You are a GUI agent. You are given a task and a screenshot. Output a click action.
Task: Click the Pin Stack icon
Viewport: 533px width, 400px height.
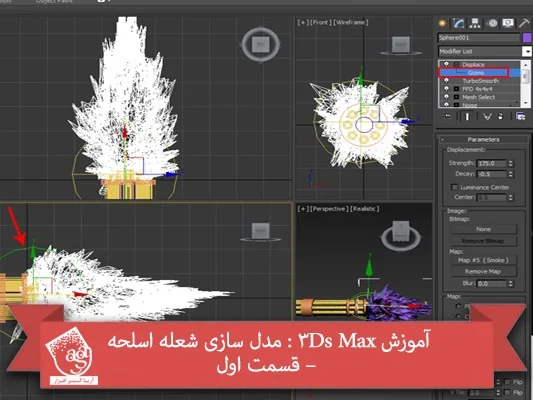click(x=447, y=117)
